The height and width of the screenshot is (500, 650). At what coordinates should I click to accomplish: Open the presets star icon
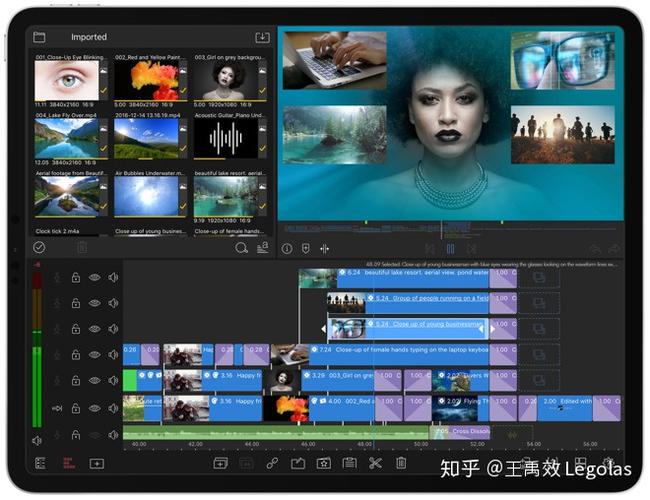pyautogui.click(x=323, y=463)
